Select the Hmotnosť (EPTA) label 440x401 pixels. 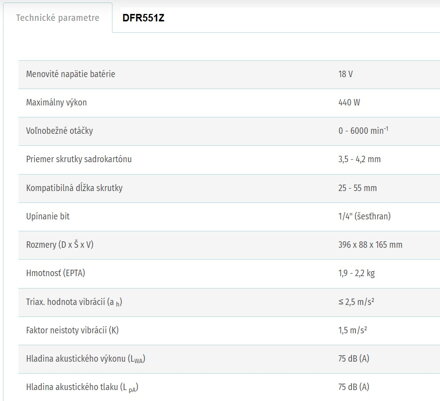[56, 273]
